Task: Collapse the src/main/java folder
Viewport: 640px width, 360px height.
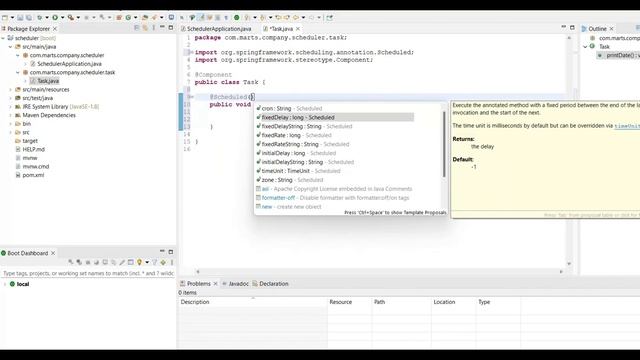Action: point(11,47)
